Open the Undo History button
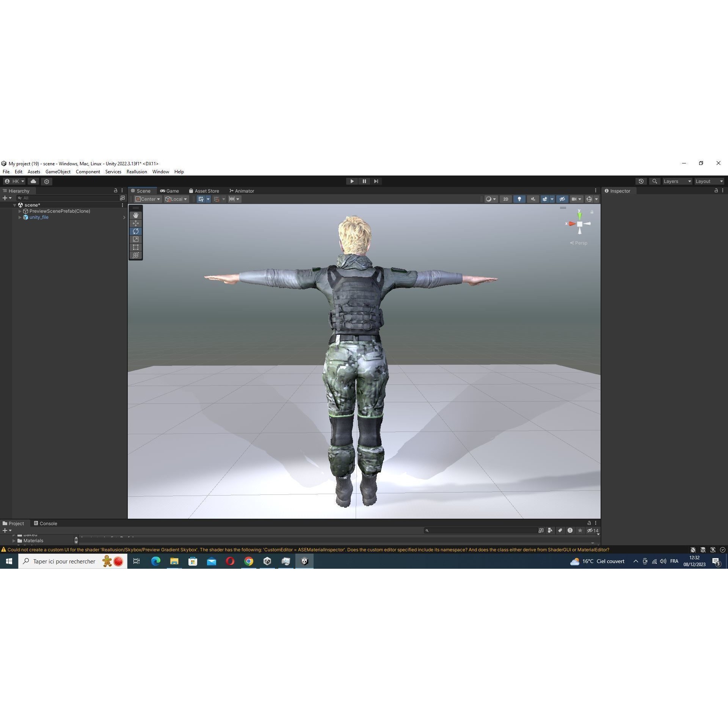This screenshot has width=728, height=728. 641,181
